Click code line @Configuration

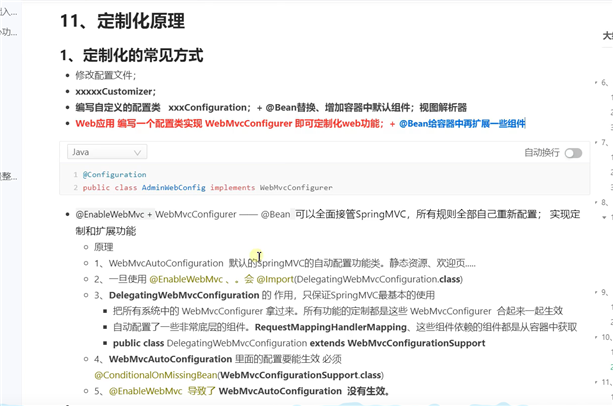[x=114, y=175]
